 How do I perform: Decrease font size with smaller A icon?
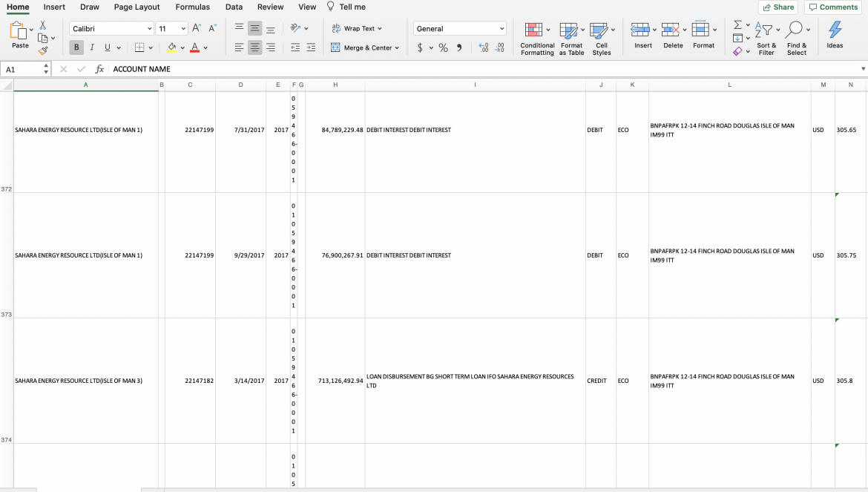213,28
